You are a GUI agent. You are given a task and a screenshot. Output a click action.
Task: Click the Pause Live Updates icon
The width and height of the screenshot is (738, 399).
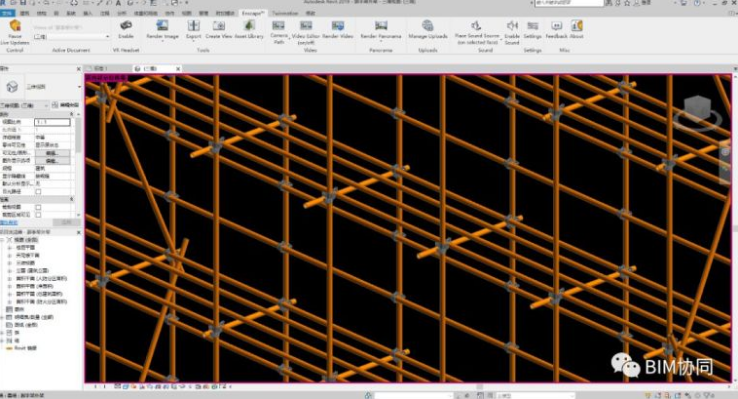tap(15, 26)
